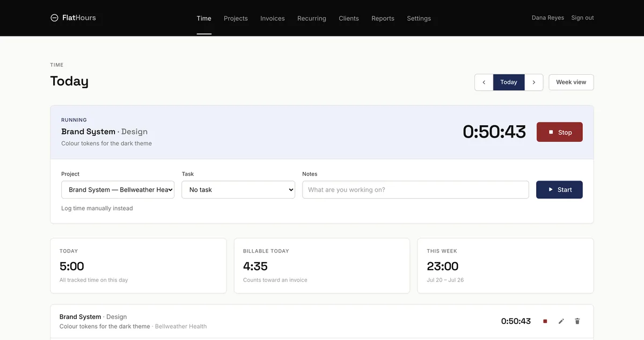Click the This week total 23:00
The height and width of the screenshot is (340, 644).
pos(443,266)
